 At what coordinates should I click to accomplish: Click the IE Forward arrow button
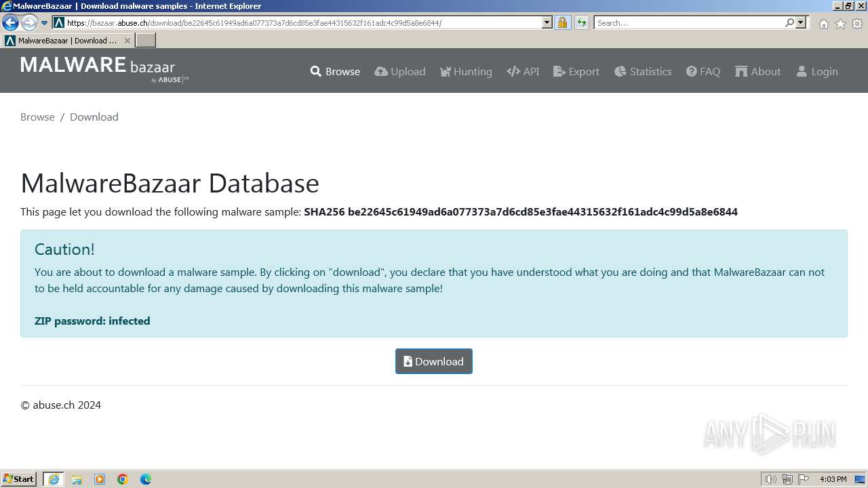[29, 23]
